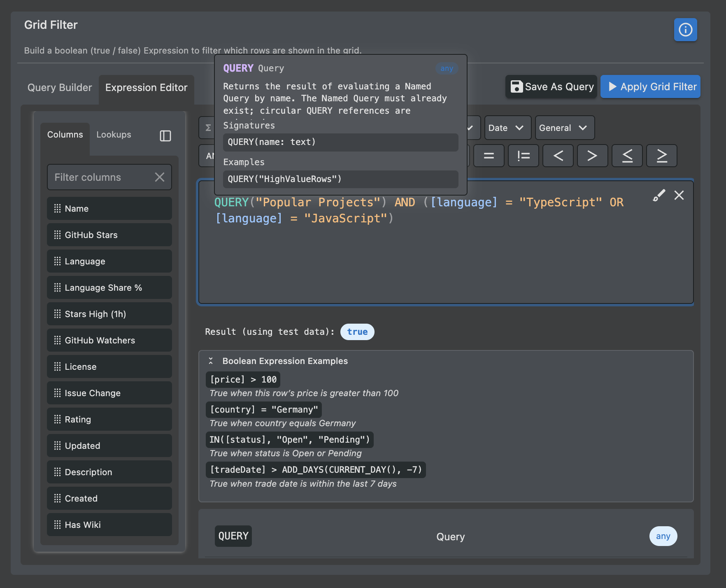Viewport: 726px width, 588px height.
Task: Click the QUERY function chip
Action: (x=233, y=536)
